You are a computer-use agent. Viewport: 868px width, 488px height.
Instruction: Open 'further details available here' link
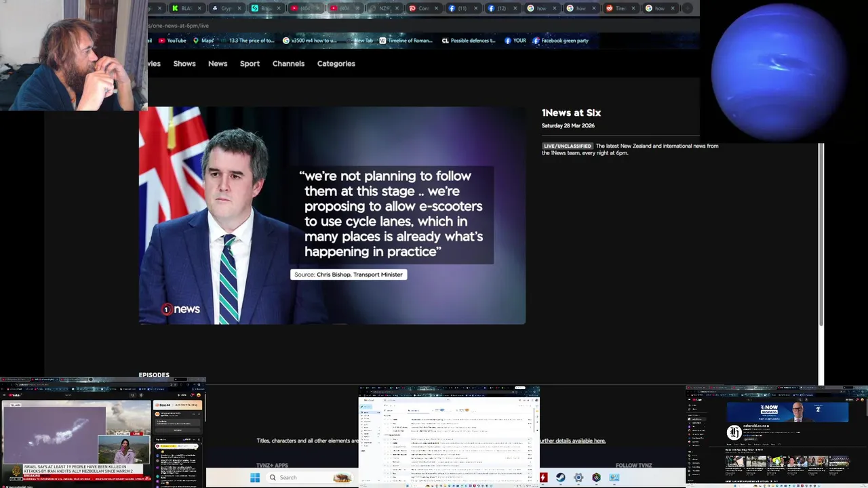click(x=572, y=441)
